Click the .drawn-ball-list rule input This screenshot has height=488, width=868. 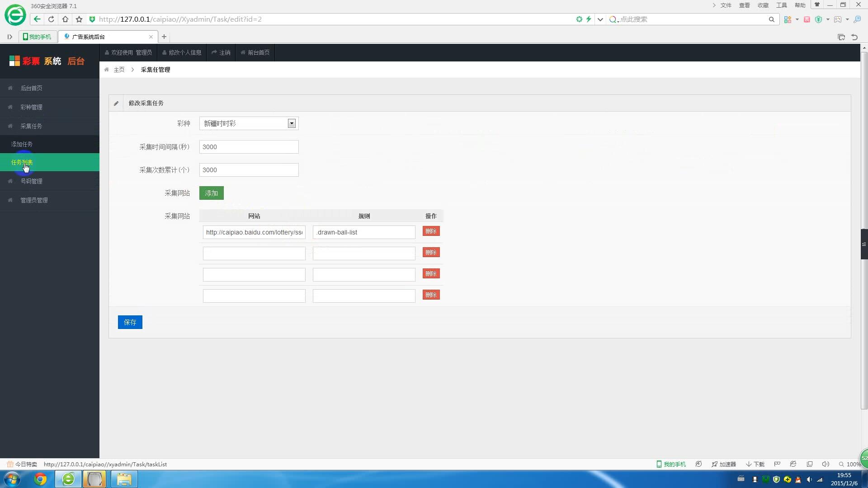coord(364,232)
